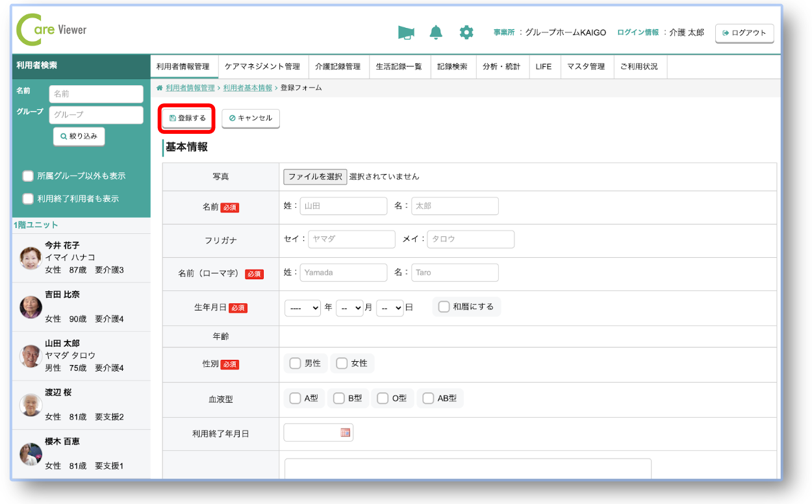Image resolution: width=812 pixels, height=504 pixels.
Task: Open settings via gear icon
Action: 466,32
